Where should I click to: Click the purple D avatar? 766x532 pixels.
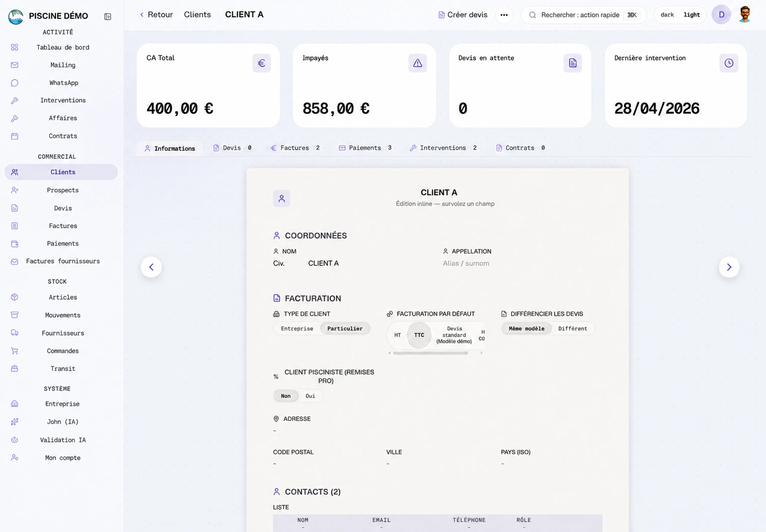[x=721, y=15]
